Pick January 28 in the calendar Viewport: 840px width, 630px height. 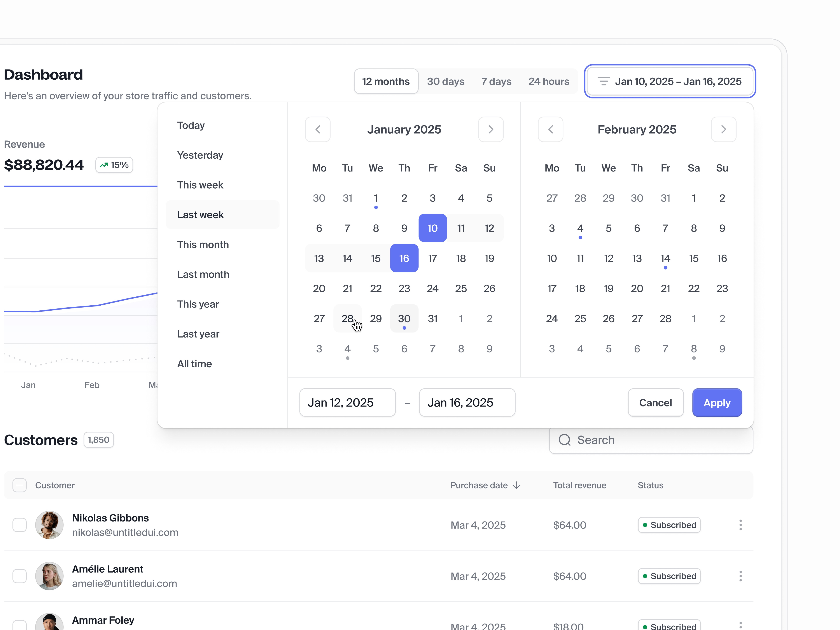[347, 318]
